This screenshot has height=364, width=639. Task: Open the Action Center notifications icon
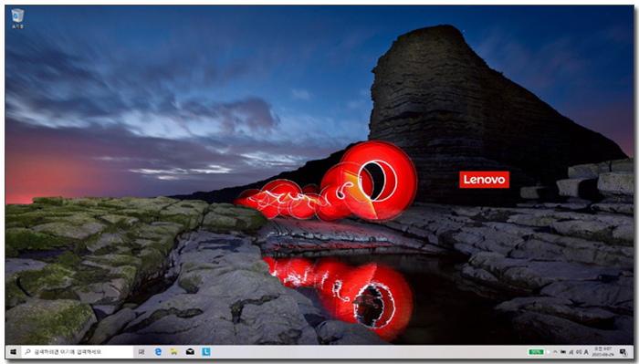(623, 352)
